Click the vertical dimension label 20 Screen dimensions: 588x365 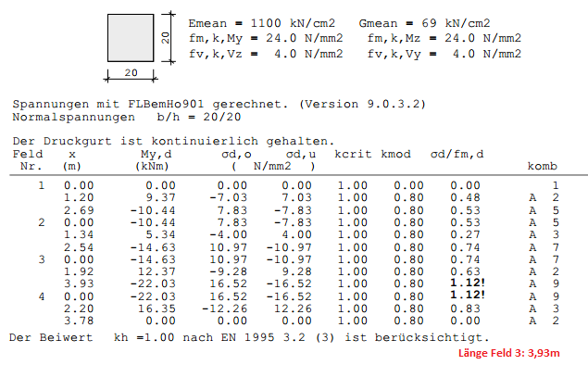pyautogui.click(x=166, y=38)
